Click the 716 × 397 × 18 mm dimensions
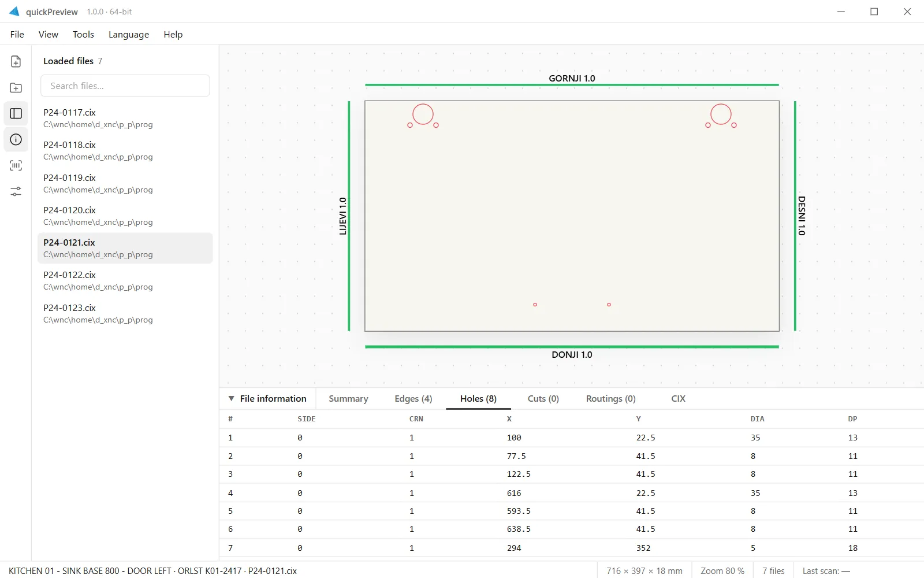This screenshot has width=924, height=578. tap(644, 570)
